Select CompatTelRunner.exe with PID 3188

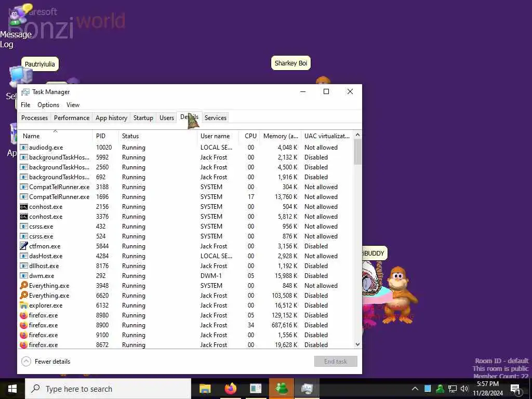coord(185,187)
